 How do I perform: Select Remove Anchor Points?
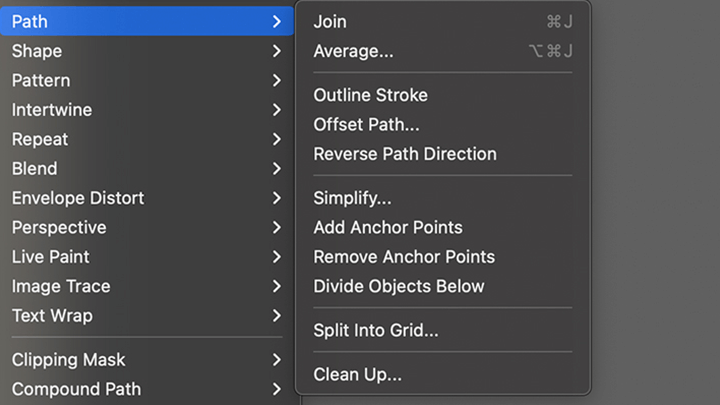[x=443, y=257]
